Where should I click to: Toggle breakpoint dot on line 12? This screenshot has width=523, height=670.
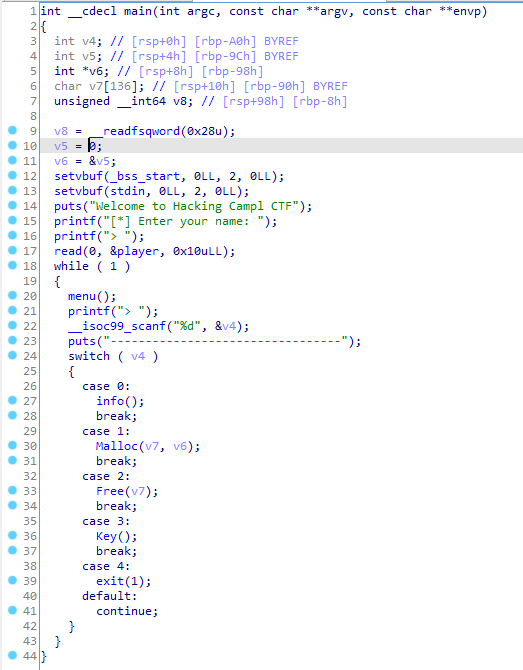point(12,175)
